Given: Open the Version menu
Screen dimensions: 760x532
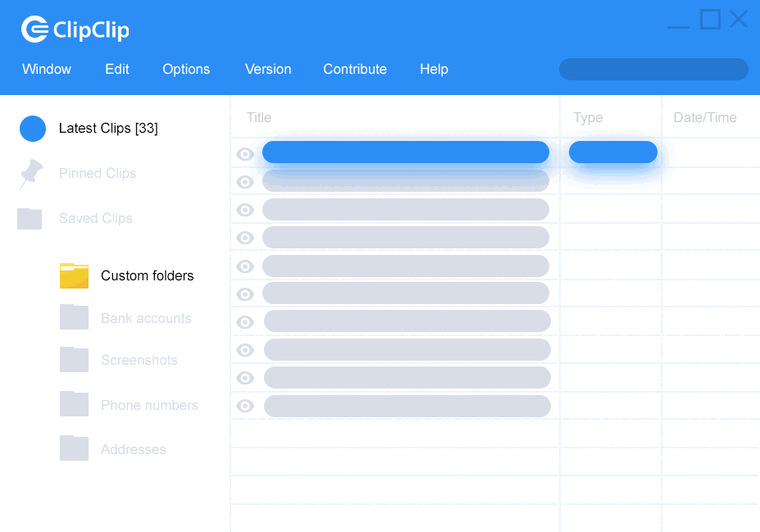Looking at the screenshot, I should coord(268,70).
